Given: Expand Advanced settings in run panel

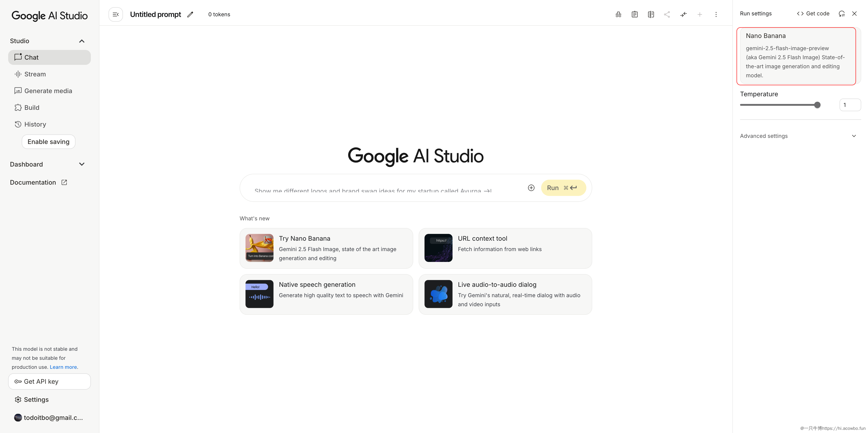Looking at the screenshot, I should click(854, 136).
